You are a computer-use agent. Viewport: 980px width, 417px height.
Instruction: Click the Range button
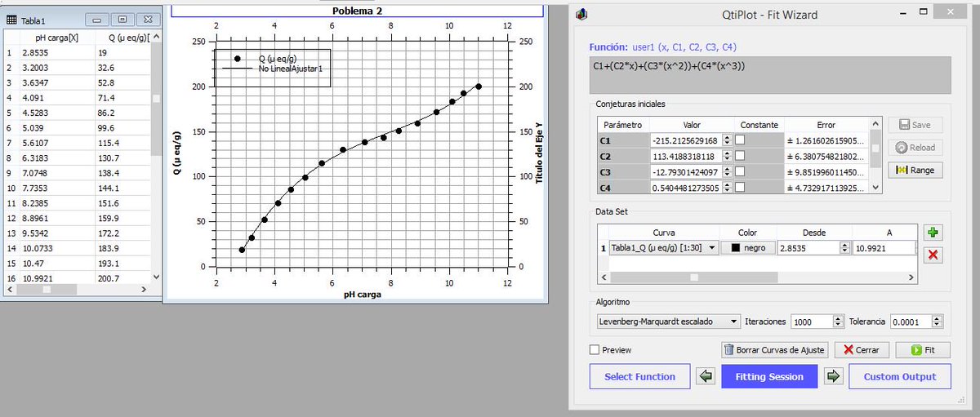click(915, 171)
